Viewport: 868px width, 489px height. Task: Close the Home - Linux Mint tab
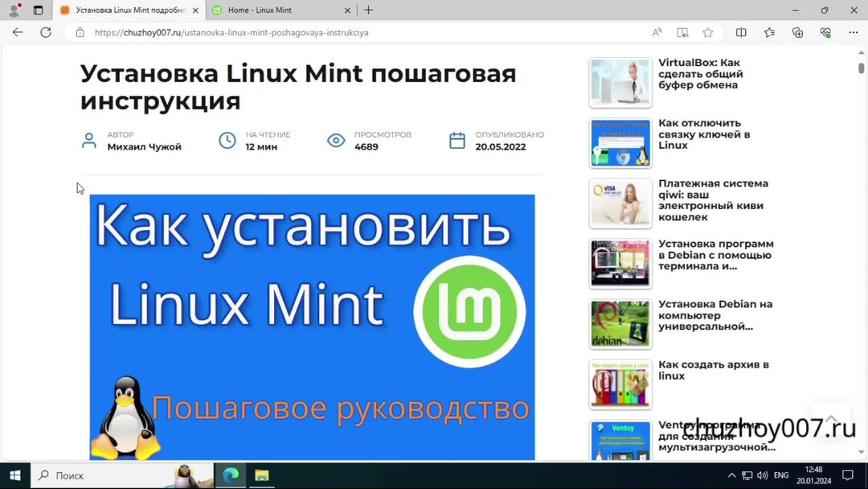pos(347,10)
